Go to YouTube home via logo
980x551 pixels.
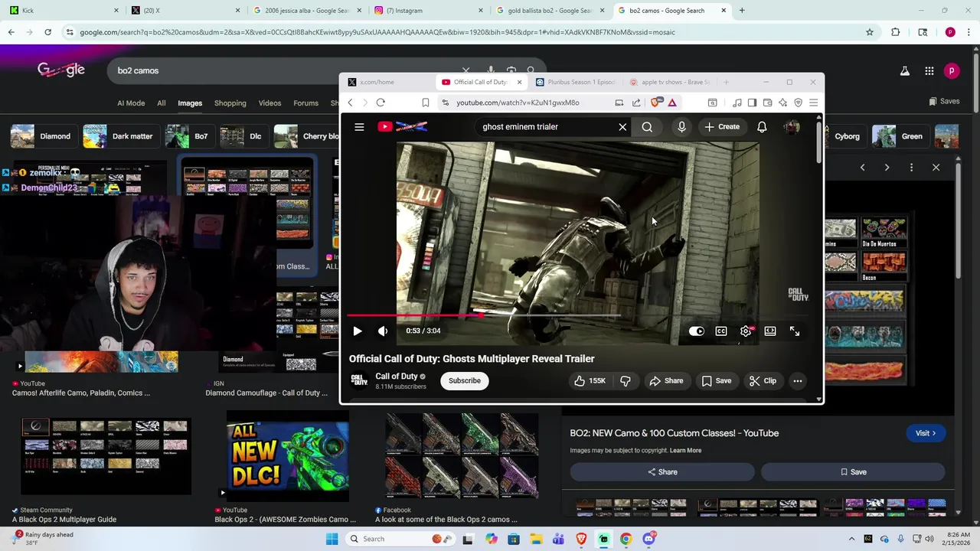(403, 127)
